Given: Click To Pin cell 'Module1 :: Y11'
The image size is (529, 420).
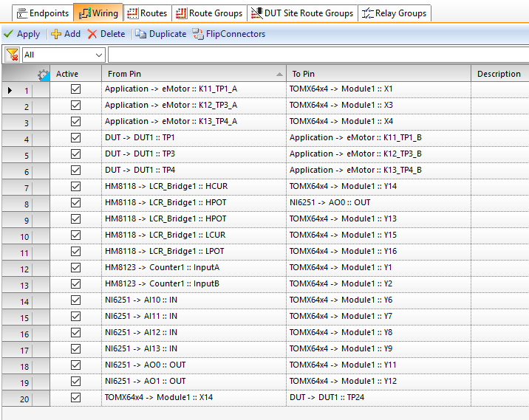Looking at the screenshot, I should click(378, 365).
